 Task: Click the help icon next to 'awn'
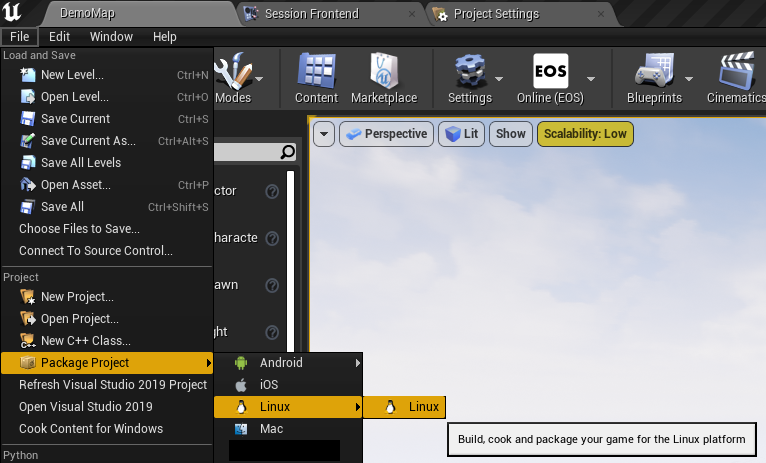click(272, 285)
